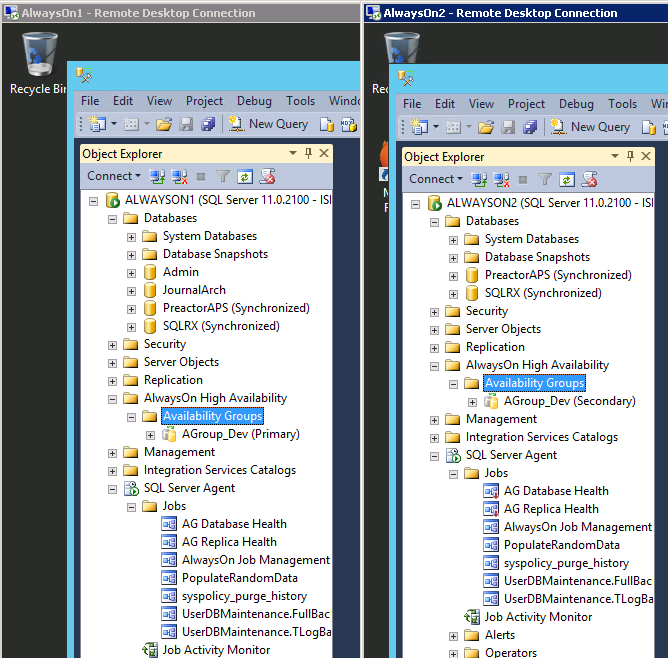Screen dimensions: 668x658
Task: Open the Connect dropdown in AlwaysOn1 Object Explorer
Action: (x=114, y=176)
